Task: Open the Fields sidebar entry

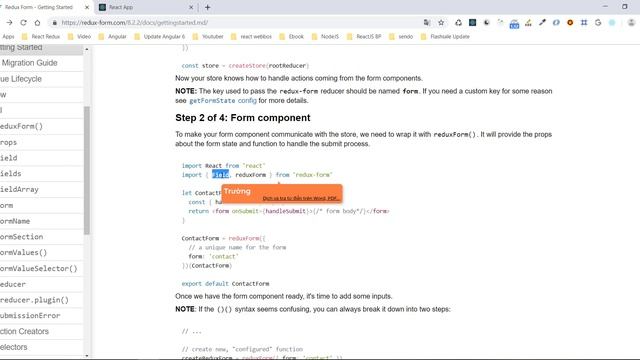Action: (x=42, y=173)
